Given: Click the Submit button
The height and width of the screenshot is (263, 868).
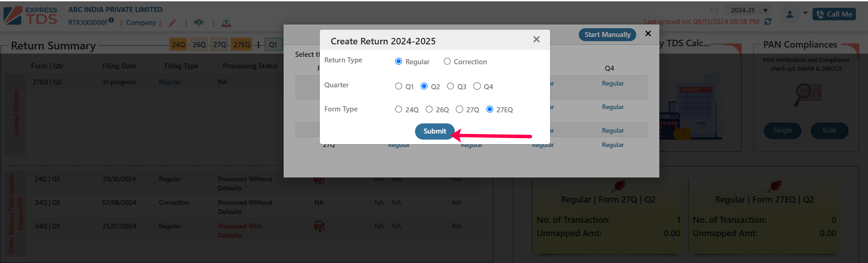Looking at the screenshot, I should (x=435, y=131).
